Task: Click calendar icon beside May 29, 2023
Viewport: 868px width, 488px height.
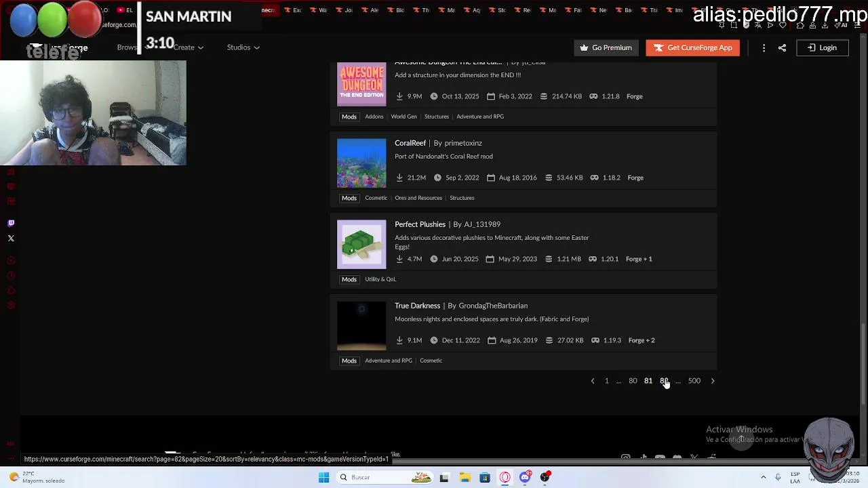Action: [x=490, y=259]
